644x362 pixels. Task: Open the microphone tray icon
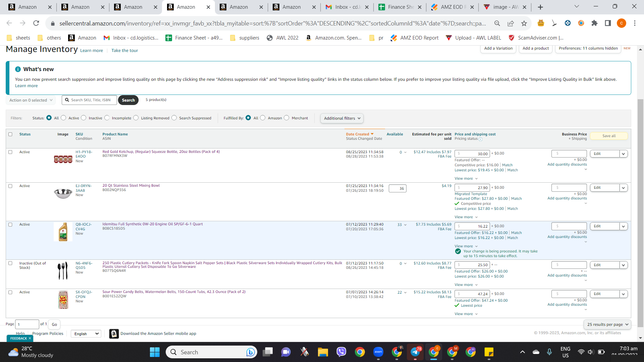pos(549,352)
